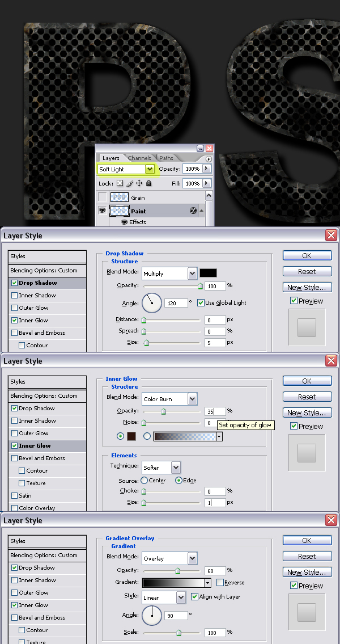This screenshot has width=340, height=644.
Task: Click Reset in the Gradient Overlay dialog
Action: (307, 556)
